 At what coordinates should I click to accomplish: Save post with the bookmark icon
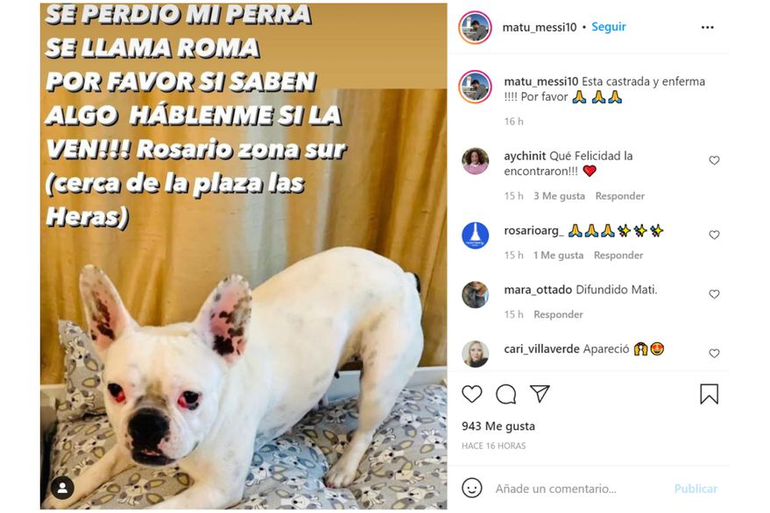(x=709, y=394)
